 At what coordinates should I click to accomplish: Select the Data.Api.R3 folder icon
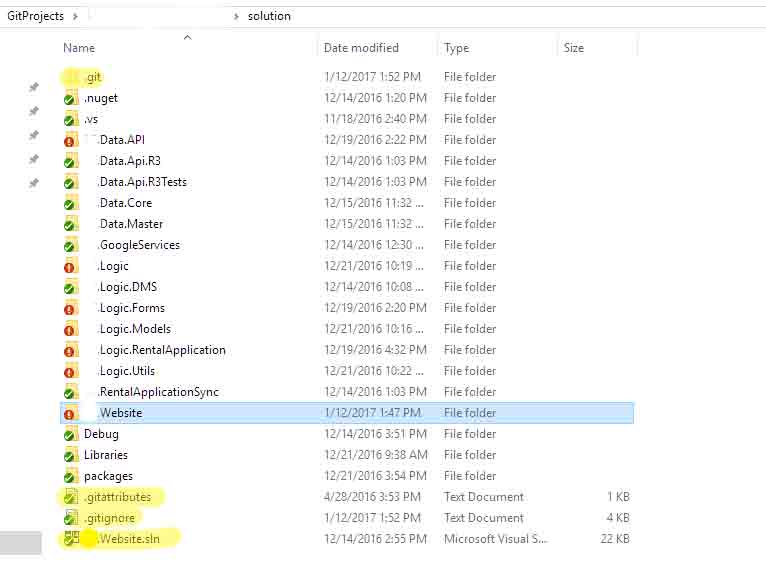(71, 161)
